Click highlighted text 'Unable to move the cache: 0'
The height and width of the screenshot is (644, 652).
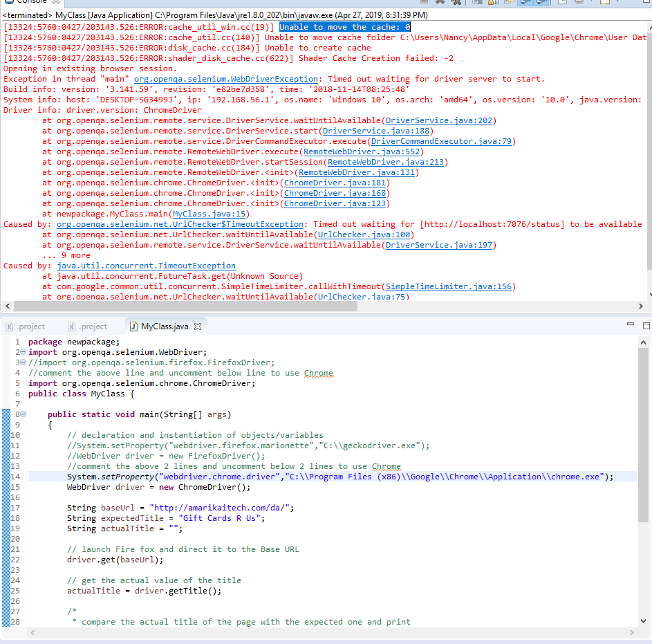coord(345,27)
